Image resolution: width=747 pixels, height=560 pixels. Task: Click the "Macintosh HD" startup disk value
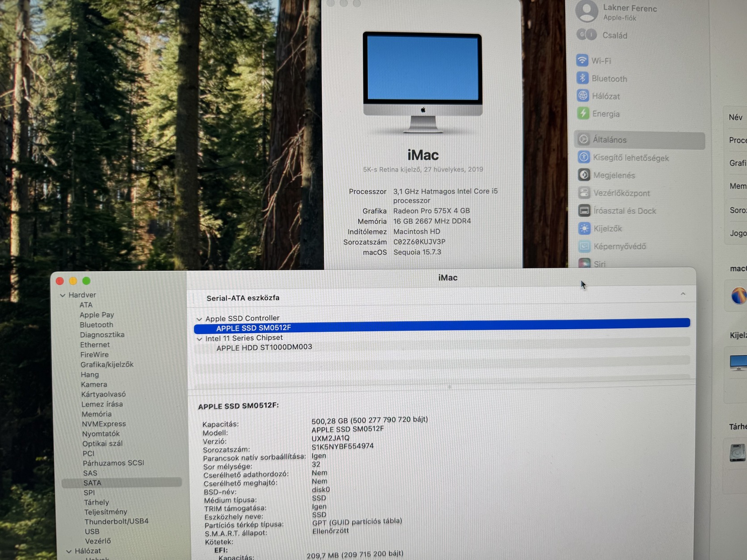click(417, 231)
